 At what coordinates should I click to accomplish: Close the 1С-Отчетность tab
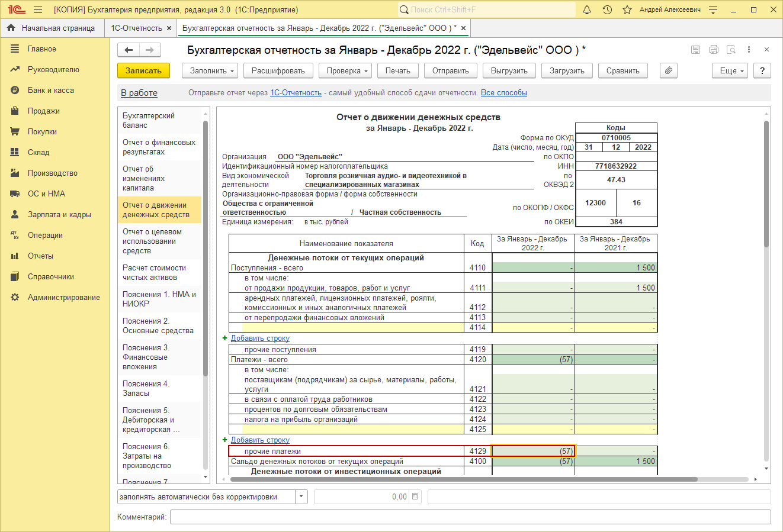click(169, 28)
